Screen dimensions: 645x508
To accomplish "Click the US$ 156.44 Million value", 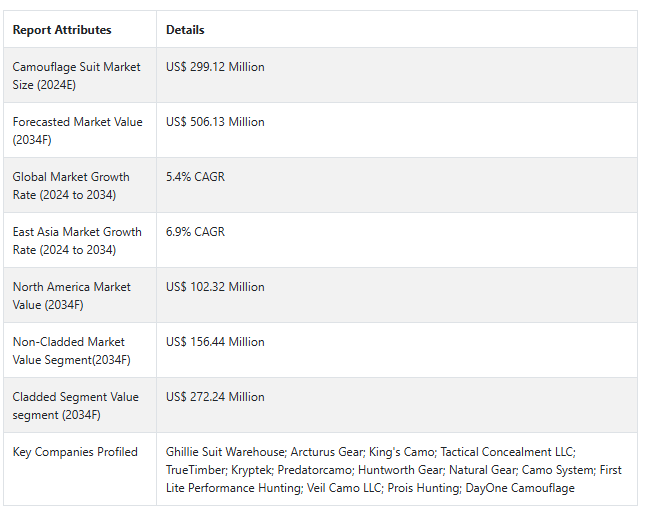I will coord(215,342).
